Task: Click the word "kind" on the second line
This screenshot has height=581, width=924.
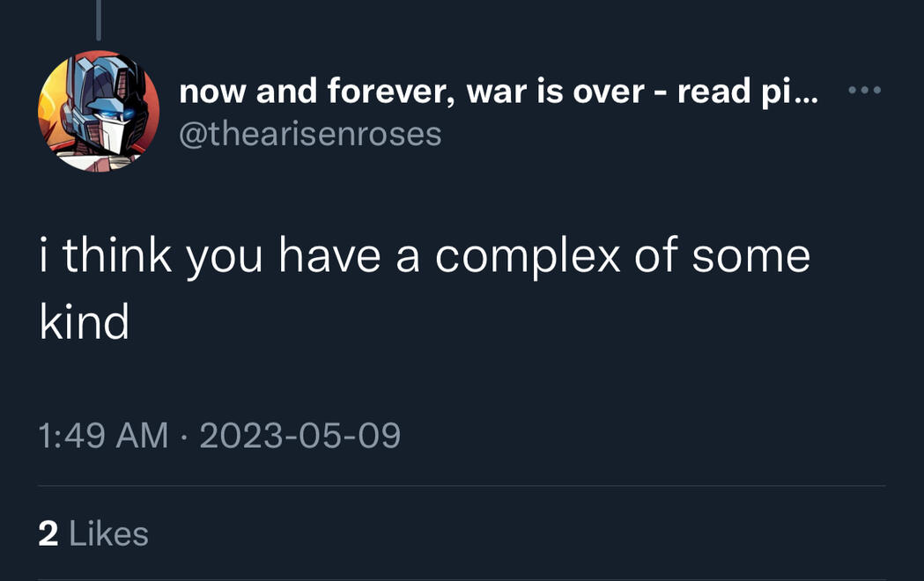Action: coord(85,322)
